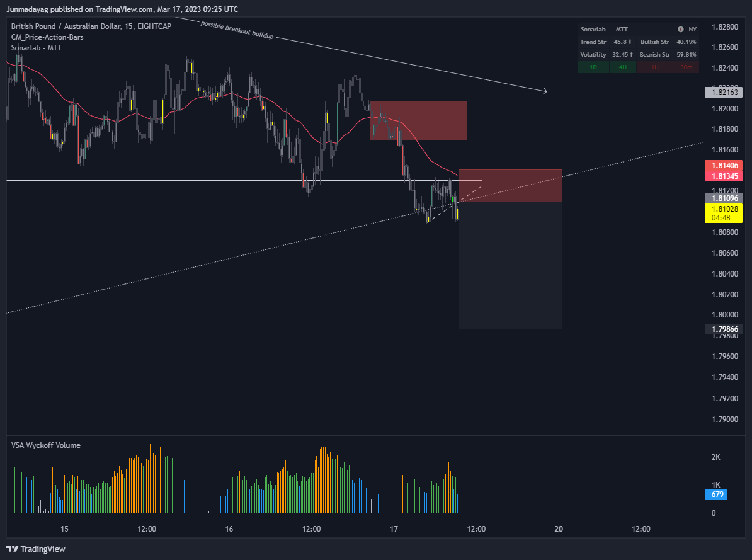
Task: Click the 1.81345 pink price label
Action: point(724,176)
